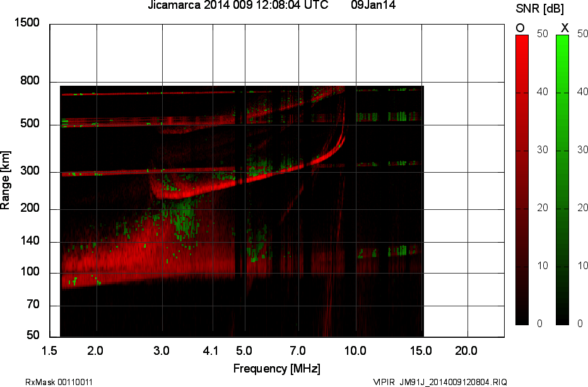Click the 20 dB tick on O colorbar
Image resolution: width=588 pixels, height=387 pixels.
[543, 207]
